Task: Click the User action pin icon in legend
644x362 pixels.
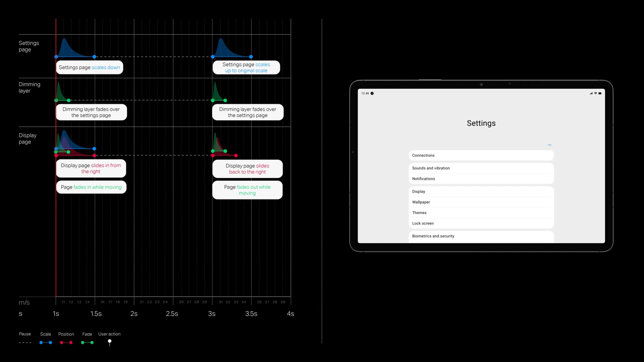Action: pos(110,343)
